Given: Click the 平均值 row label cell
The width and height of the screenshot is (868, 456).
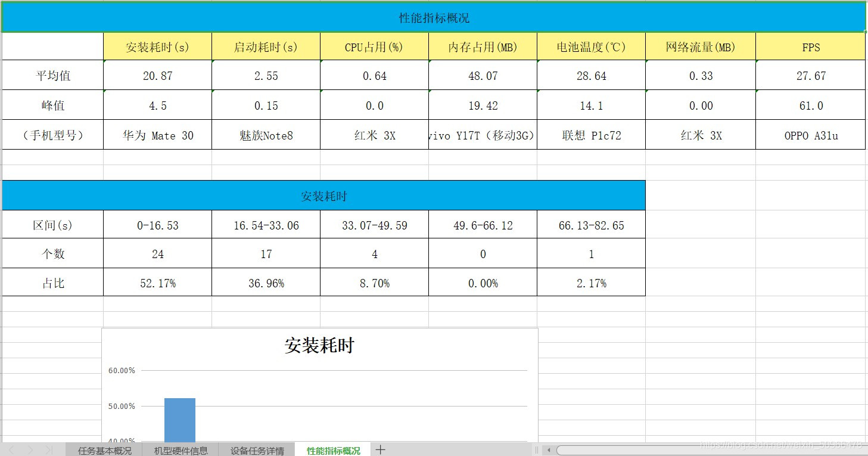Looking at the screenshot, I should pos(52,75).
